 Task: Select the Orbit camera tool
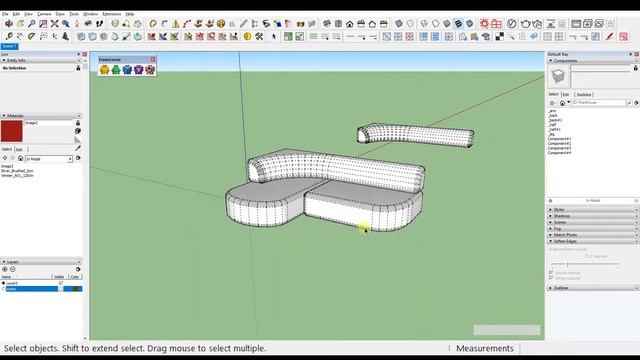9,24
